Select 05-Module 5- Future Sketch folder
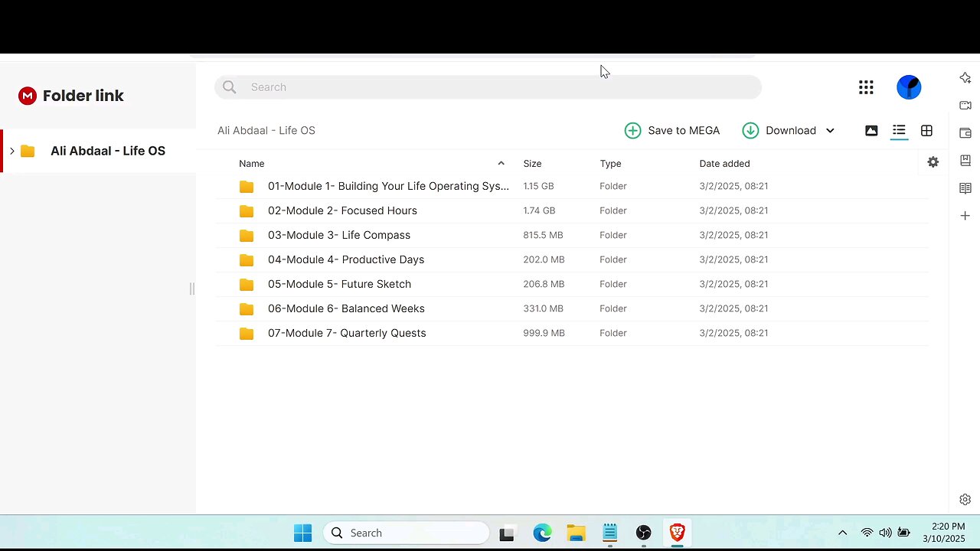This screenshot has width=980, height=551. (572, 284)
